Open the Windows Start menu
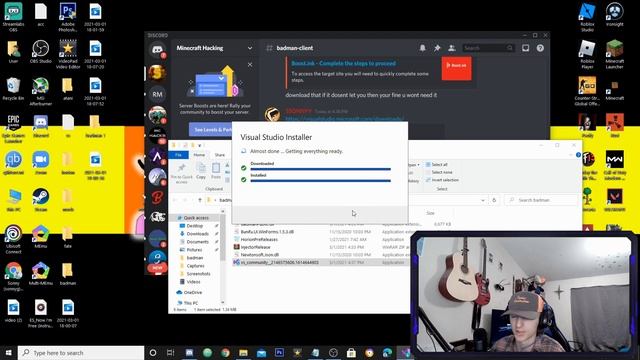The image size is (640, 360). click(x=9, y=353)
